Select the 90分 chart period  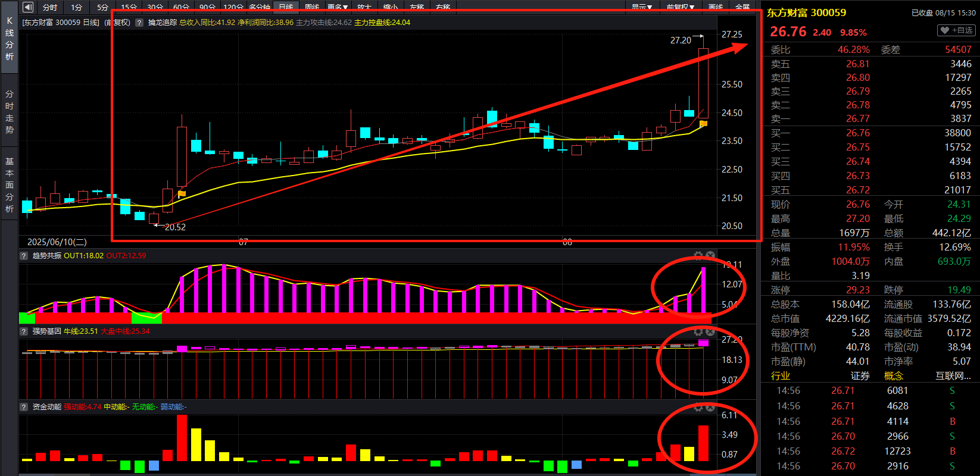(207, 7)
